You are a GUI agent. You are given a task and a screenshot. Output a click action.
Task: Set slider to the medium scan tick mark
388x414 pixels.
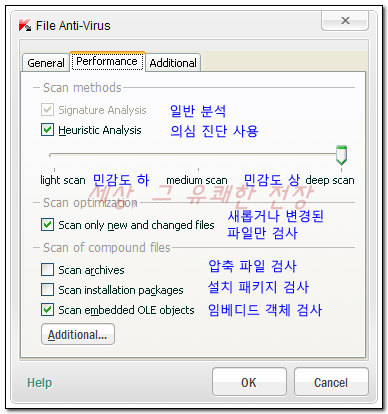click(x=198, y=170)
